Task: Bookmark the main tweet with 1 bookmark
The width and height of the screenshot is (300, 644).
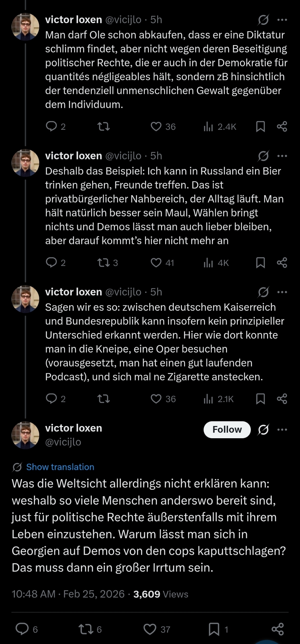Action: point(214,629)
